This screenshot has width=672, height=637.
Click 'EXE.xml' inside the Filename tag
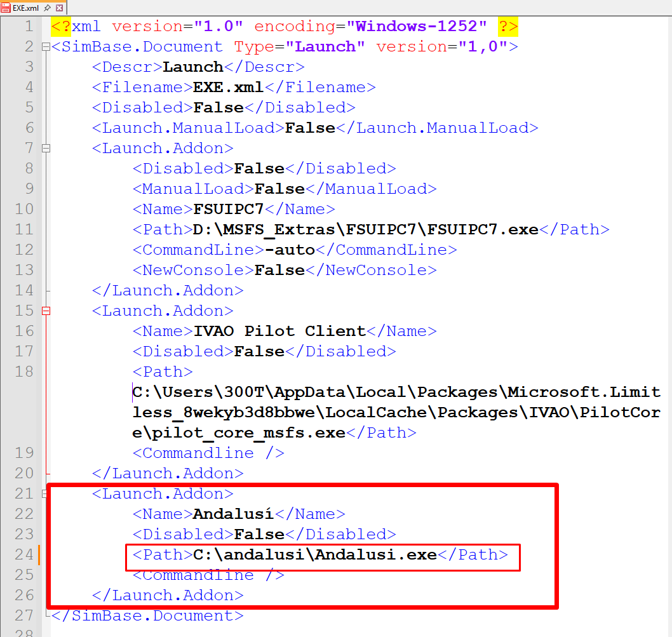228,88
